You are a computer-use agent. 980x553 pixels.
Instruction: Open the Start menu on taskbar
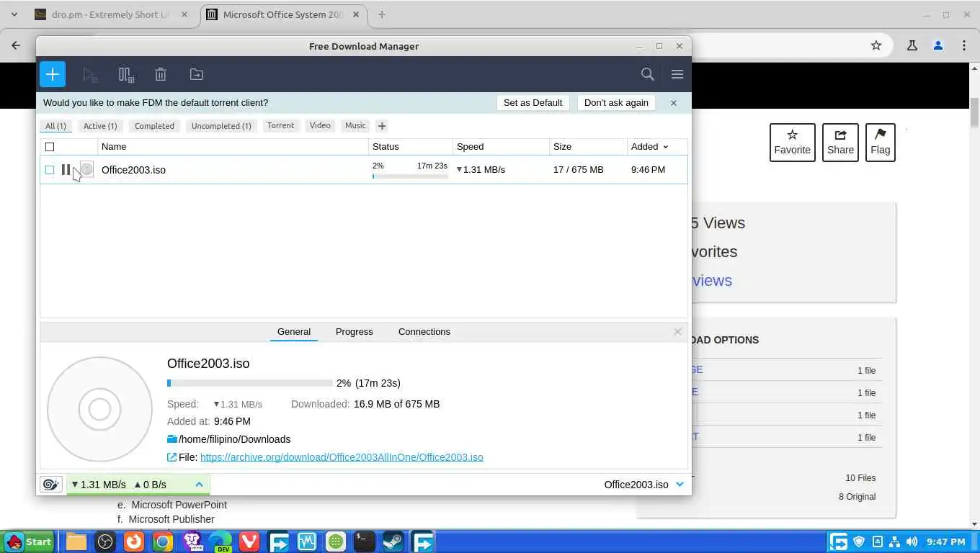click(x=28, y=541)
